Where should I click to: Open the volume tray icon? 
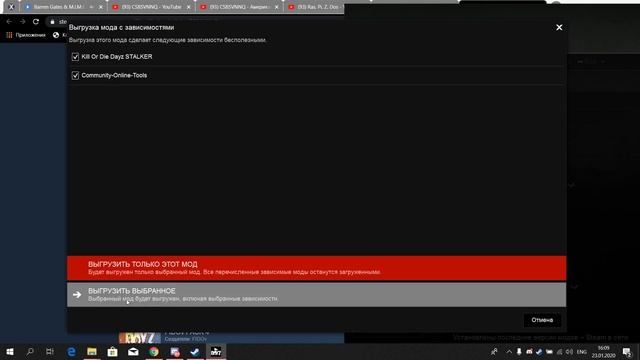pos(569,351)
